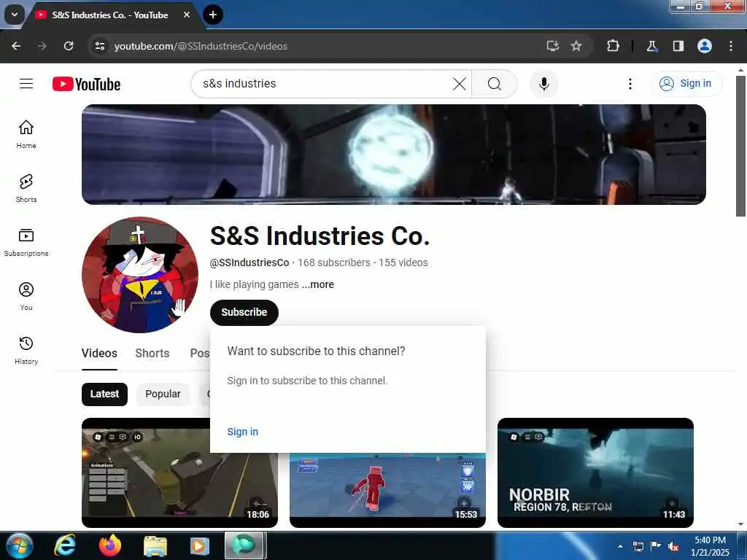The height and width of the screenshot is (560, 747).
Task: Click the @SSIndustriesCo channel handle
Action: coord(249,262)
